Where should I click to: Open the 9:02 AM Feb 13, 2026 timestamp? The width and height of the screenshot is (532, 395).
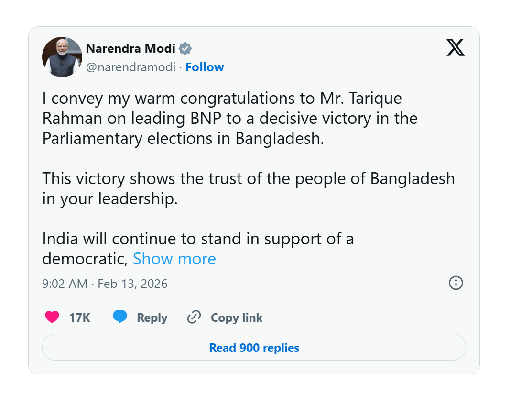pos(105,284)
